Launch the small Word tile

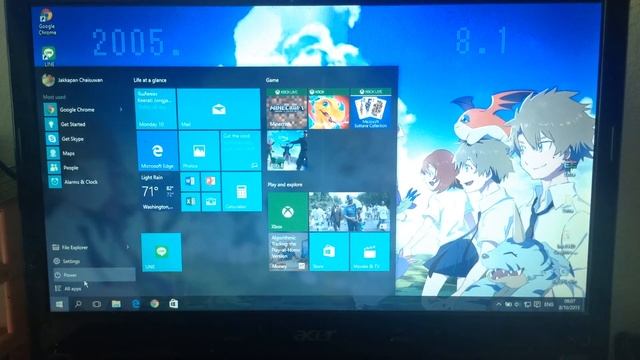coord(190,182)
